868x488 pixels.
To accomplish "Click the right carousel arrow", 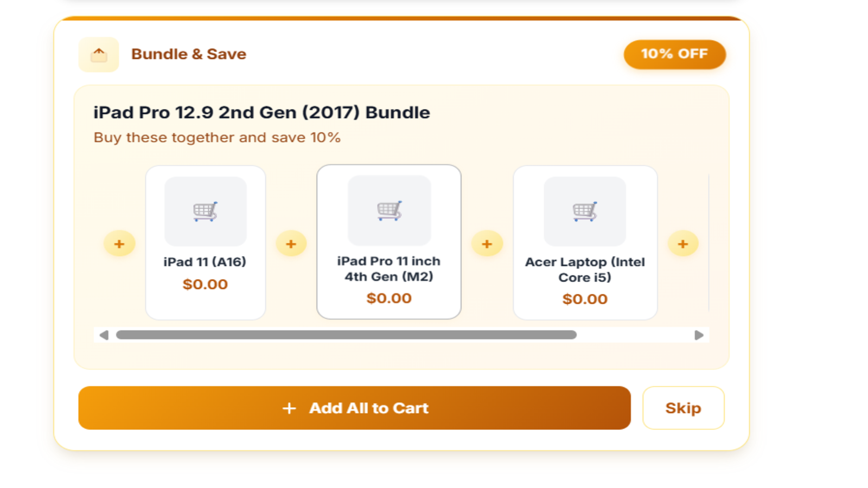I will (x=699, y=335).
